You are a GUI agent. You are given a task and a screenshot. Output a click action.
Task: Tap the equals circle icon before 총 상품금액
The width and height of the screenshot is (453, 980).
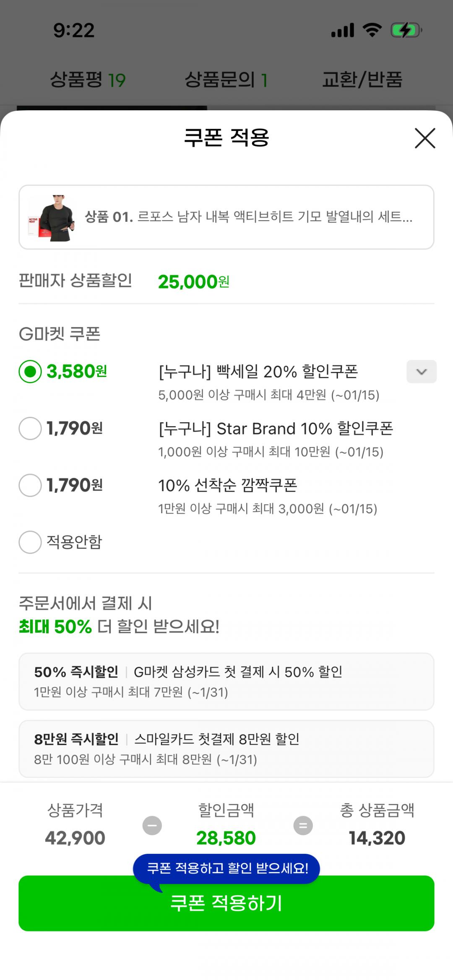[x=303, y=825]
